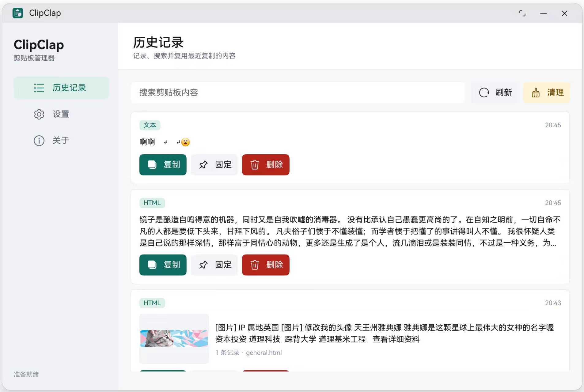The height and width of the screenshot is (392, 584).
Task: Click the trash icon on the 镜子是酿造 entry
Action: tap(255, 265)
